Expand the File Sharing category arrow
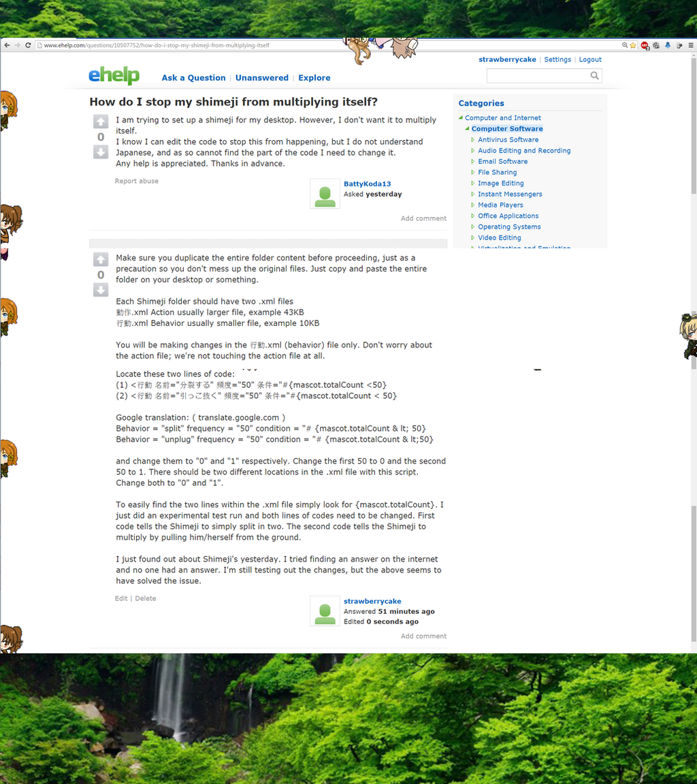Image resolution: width=697 pixels, height=784 pixels. click(473, 172)
